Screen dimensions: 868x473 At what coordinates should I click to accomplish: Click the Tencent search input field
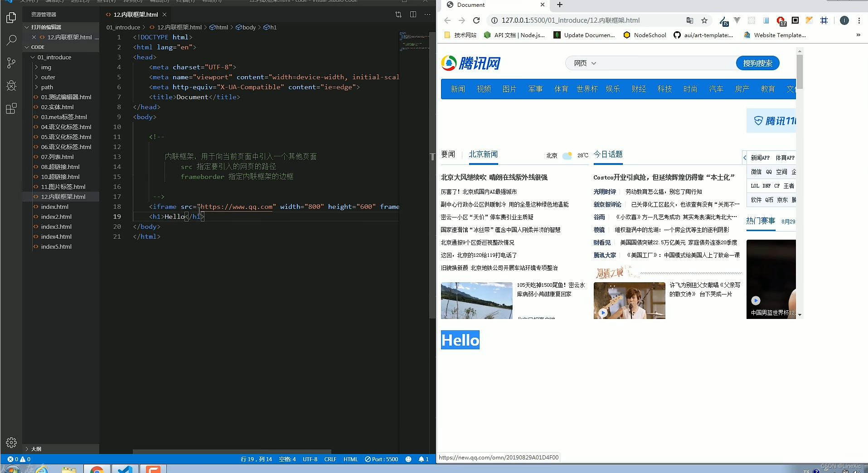point(666,63)
